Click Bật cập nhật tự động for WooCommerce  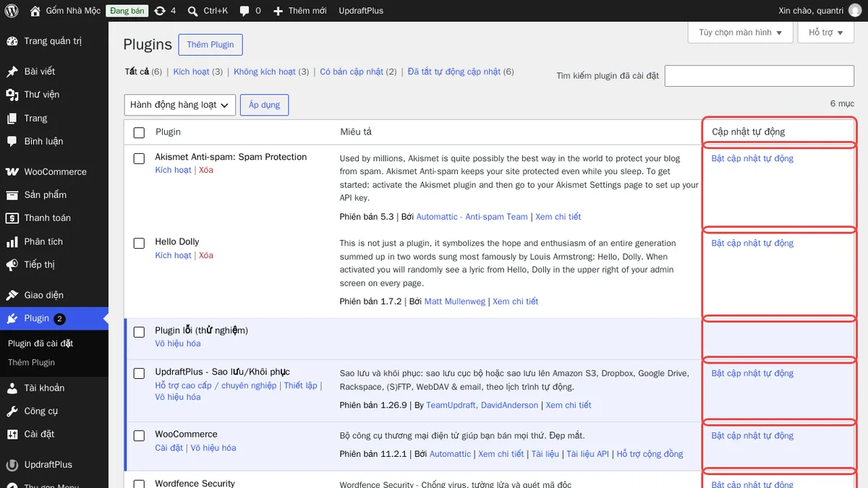click(x=752, y=435)
